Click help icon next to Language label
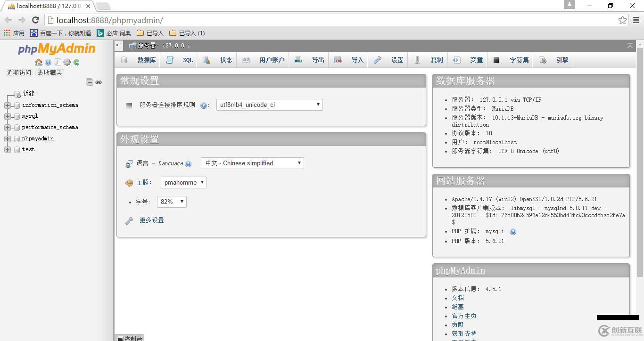 click(188, 164)
